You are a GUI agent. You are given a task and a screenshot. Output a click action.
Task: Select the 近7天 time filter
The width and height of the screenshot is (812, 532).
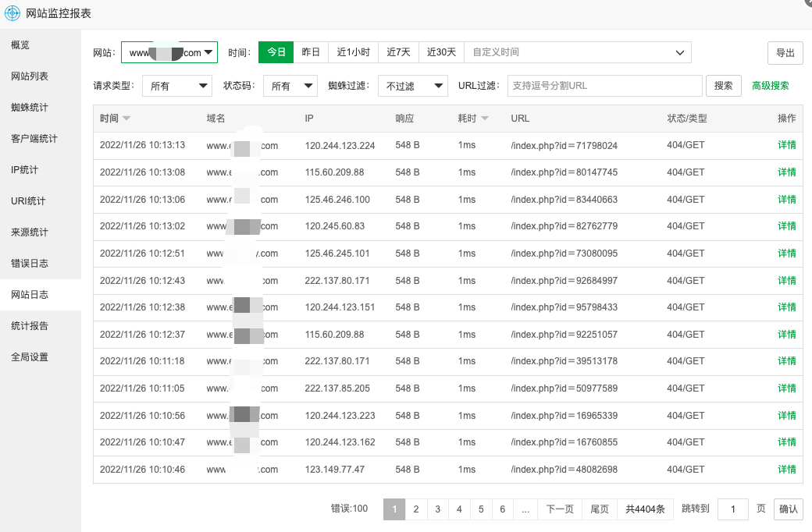pyautogui.click(x=398, y=52)
